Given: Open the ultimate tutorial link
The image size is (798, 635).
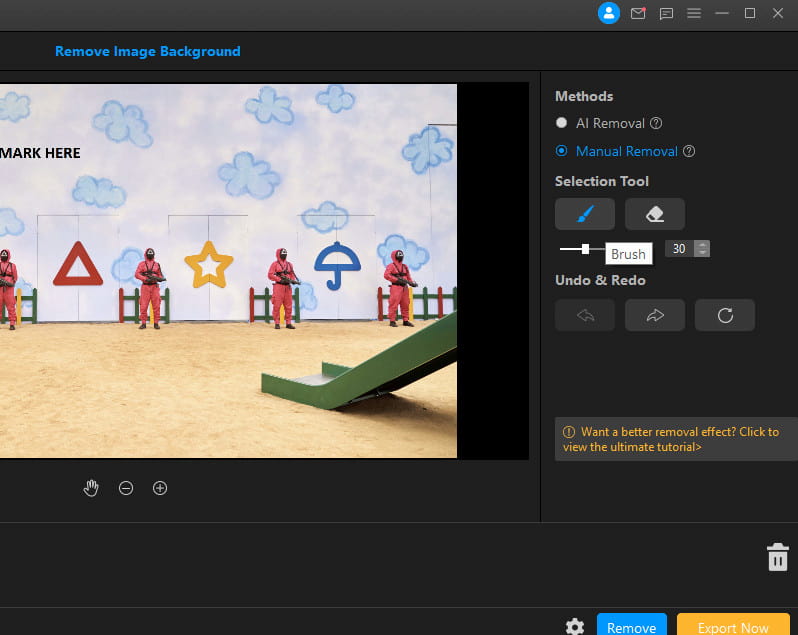Looking at the screenshot, I should point(676,439).
